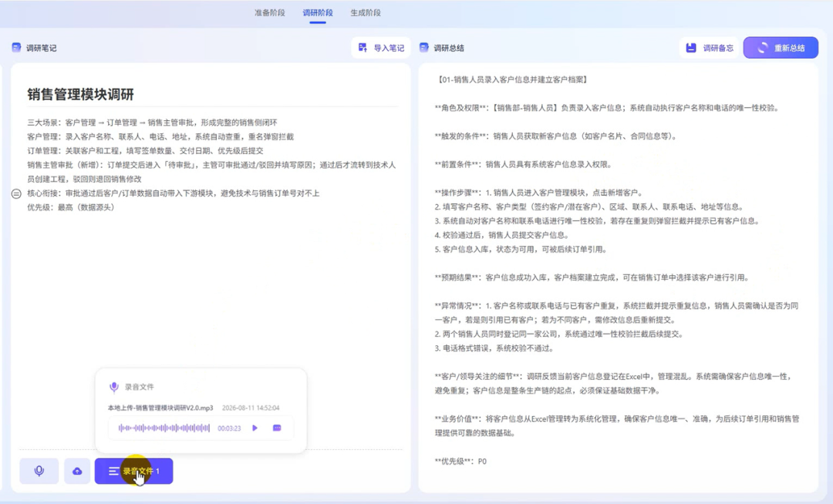The width and height of the screenshot is (833, 504).
Task: Click the line 3. 电话格式错误，系统校验不通过。
Action: point(495,348)
